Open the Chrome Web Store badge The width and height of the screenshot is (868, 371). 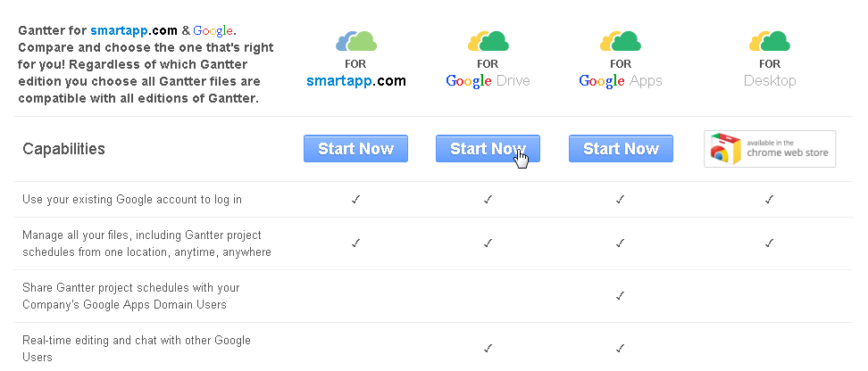pos(770,149)
